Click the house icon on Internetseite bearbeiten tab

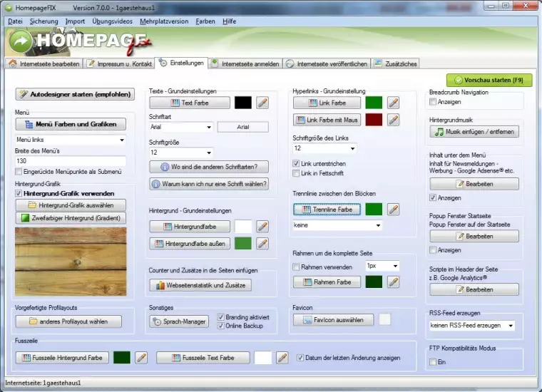[13, 63]
